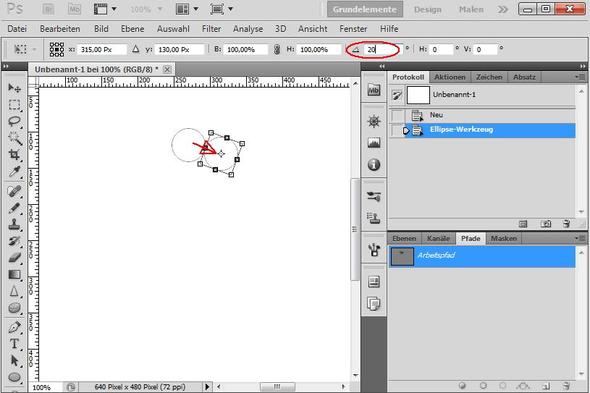Viewport: 590px width, 393px height.
Task: Select the Clone Stamp tool
Action: (x=14, y=224)
